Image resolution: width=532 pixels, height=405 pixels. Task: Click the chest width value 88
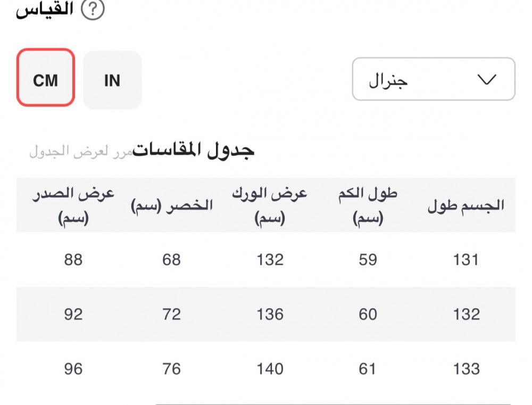click(73, 260)
